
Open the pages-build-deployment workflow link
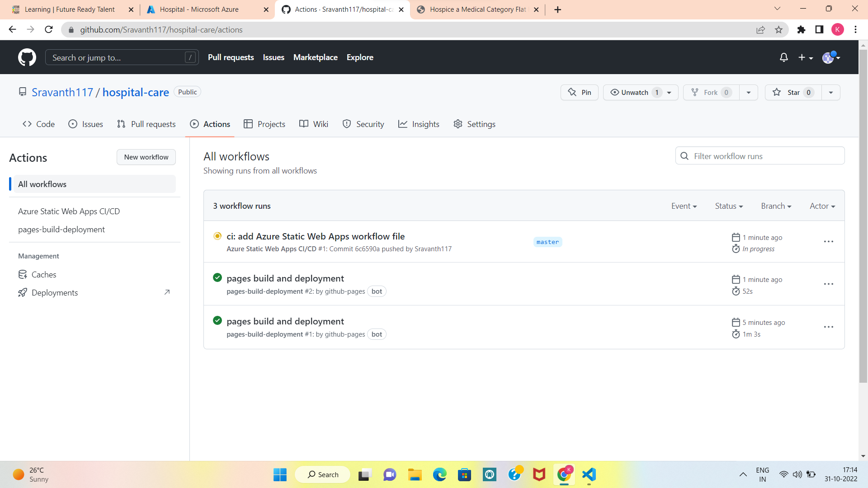pos(61,229)
